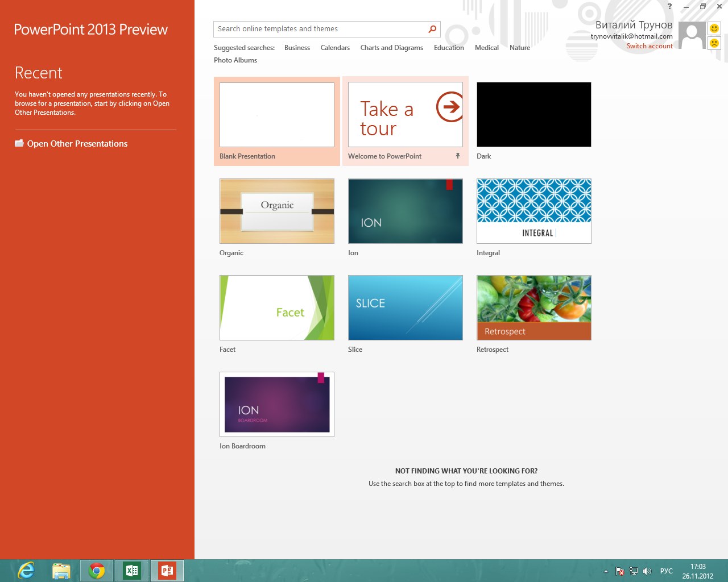728x582 pixels.
Task: Select Business suggested search
Action: click(297, 48)
